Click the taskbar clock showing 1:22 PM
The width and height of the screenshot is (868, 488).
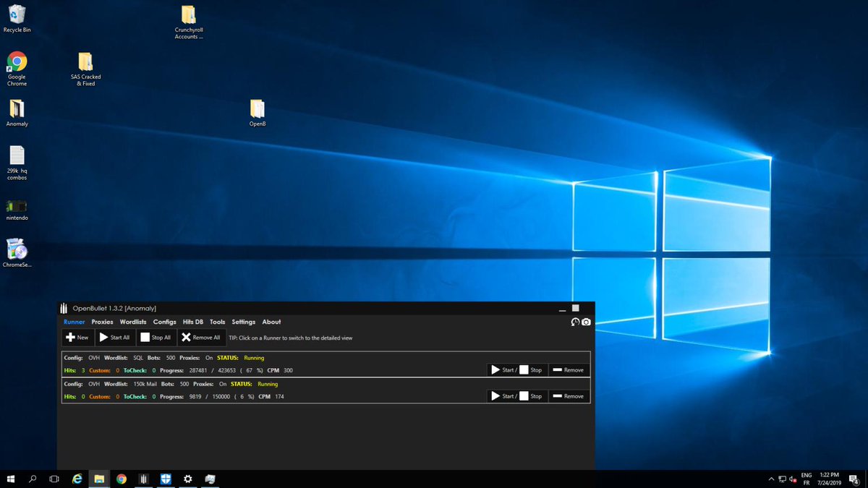tap(830, 479)
